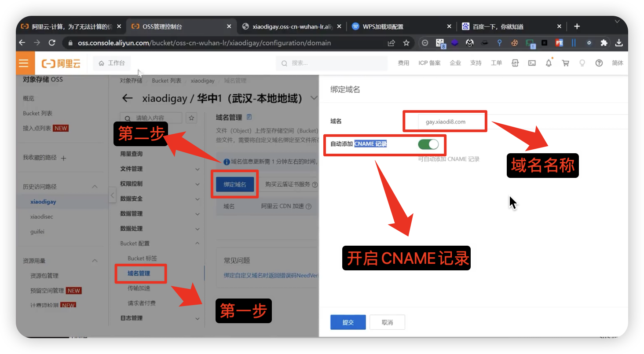Open the browser downloads icon
The width and height of the screenshot is (644, 354).
click(619, 43)
